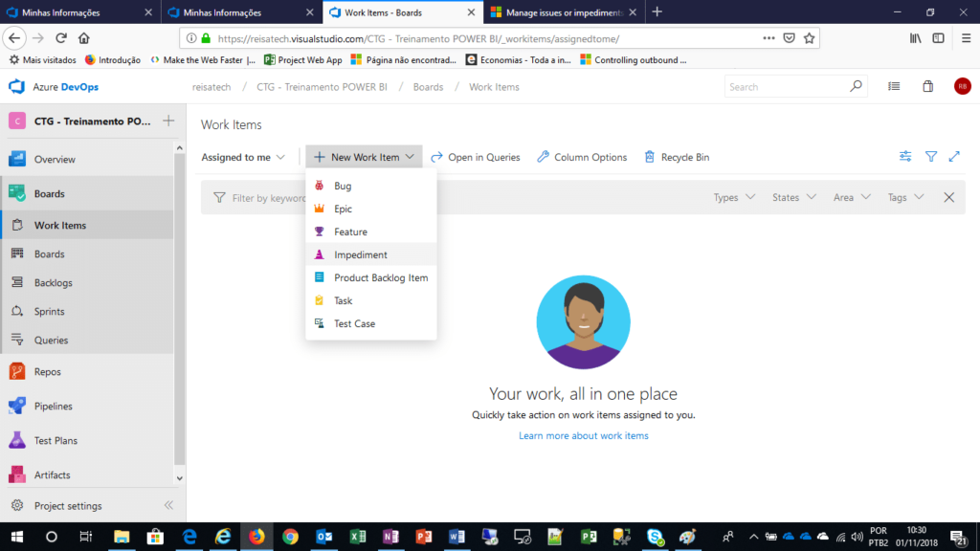Select Impediment from the new item menu
This screenshot has width=980, height=551.
point(361,255)
